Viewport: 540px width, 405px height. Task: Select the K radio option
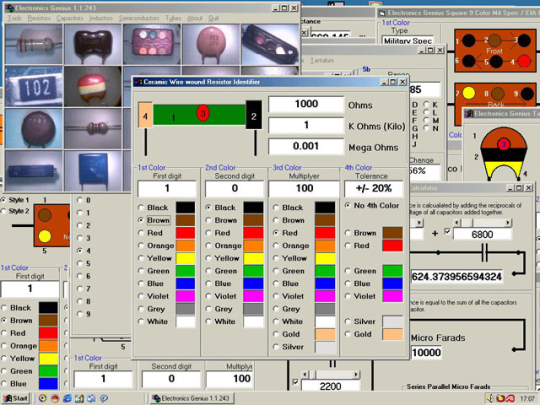(x=426, y=104)
